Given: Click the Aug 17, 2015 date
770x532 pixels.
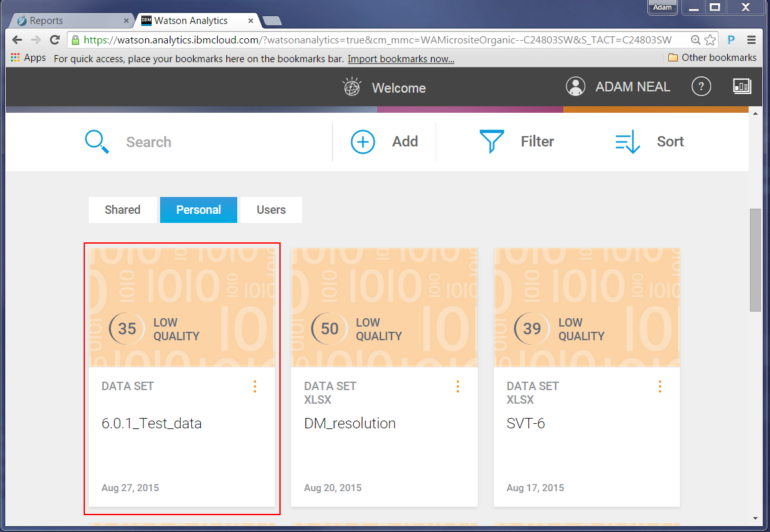Looking at the screenshot, I should (535, 488).
